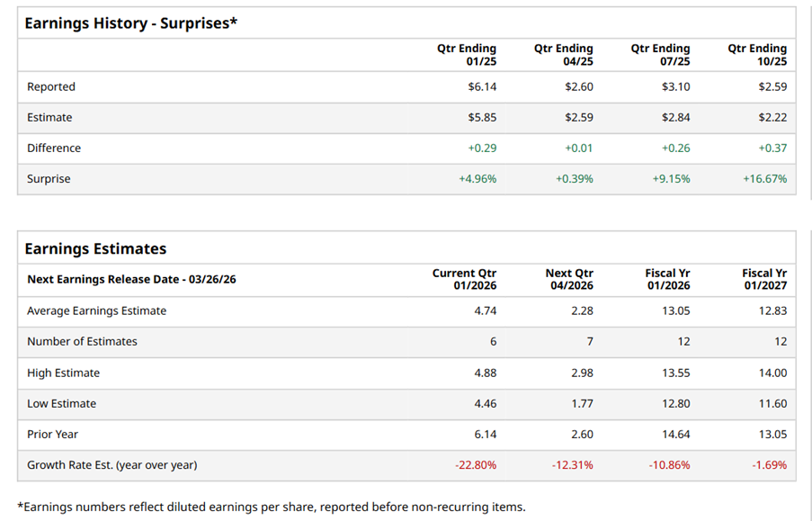Select the "Current Qtr 01/2026" column header
This screenshot has height=521, width=812.
[x=464, y=280]
